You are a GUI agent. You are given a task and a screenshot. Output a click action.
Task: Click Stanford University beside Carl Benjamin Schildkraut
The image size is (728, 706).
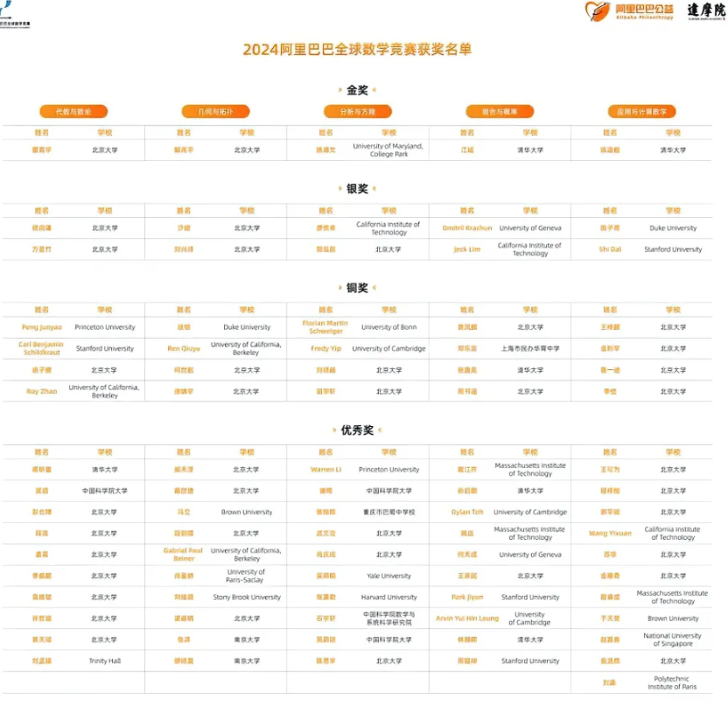[x=105, y=348]
